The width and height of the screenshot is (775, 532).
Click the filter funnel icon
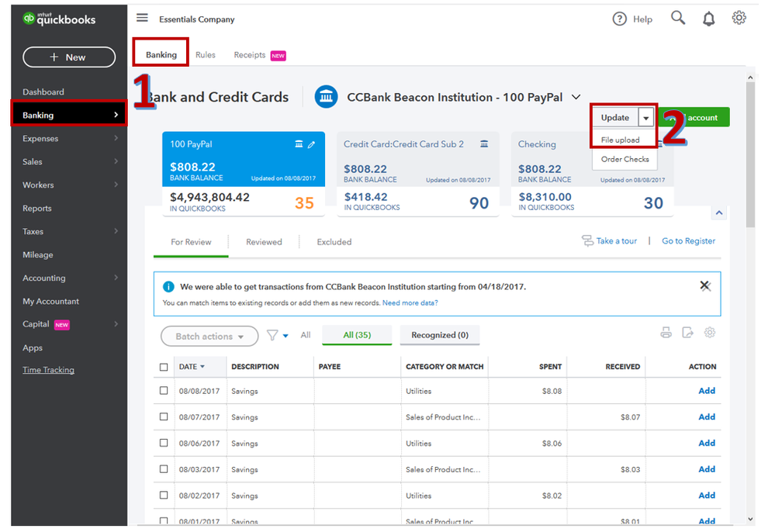pyautogui.click(x=272, y=335)
